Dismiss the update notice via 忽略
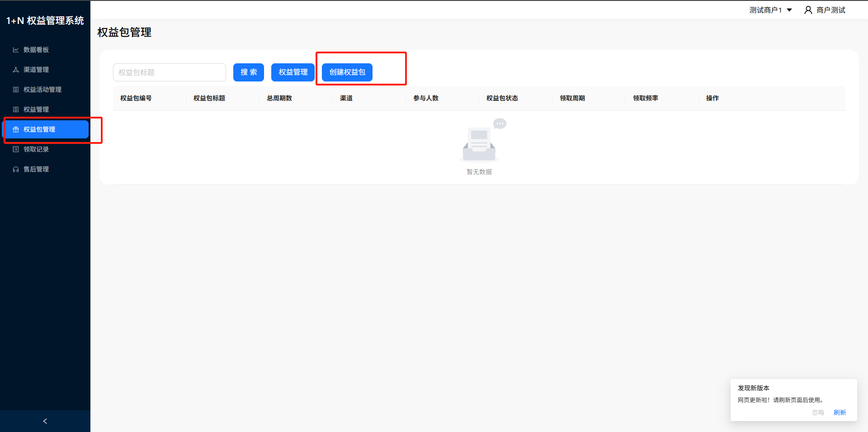The width and height of the screenshot is (868, 432). click(x=818, y=413)
